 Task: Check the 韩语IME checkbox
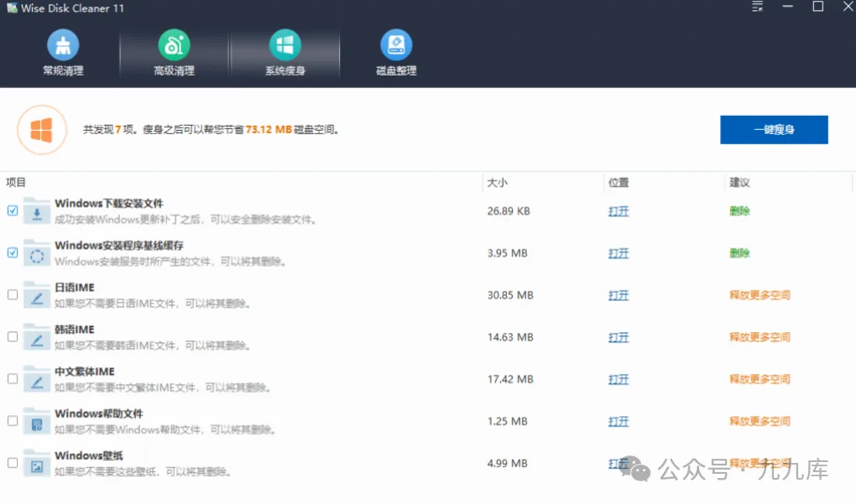(x=13, y=336)
